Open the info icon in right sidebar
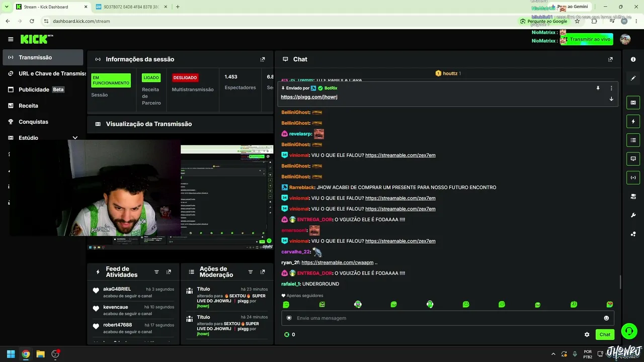This screenshot has height=362, width=644. point(633,59)
